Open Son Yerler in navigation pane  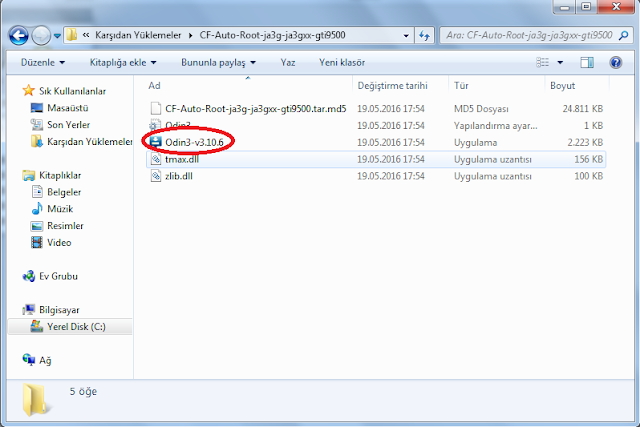[x=69, y=125]
